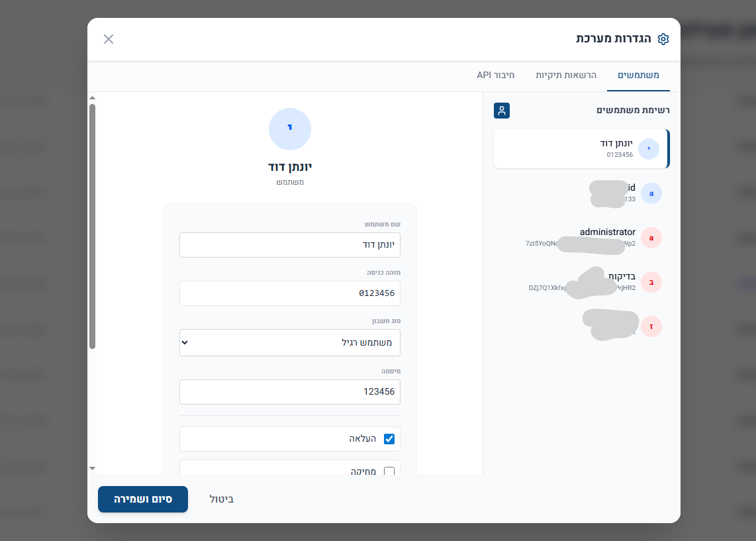Open the סוג חשבון dropdown
The height and width of the screenshot is (541, 756).
(290, 343)
